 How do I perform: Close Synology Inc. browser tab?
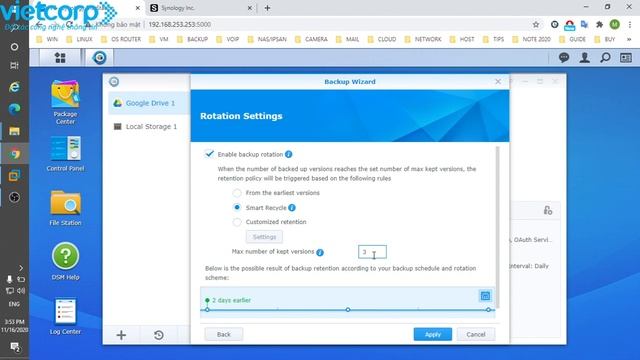point(250,8)
